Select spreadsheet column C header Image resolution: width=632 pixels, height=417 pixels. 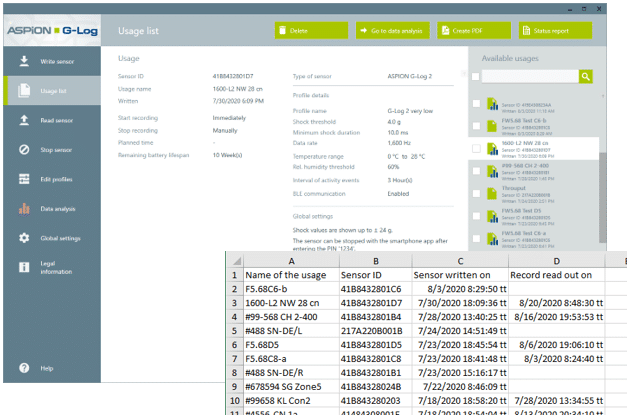click(x=460, y=261)
